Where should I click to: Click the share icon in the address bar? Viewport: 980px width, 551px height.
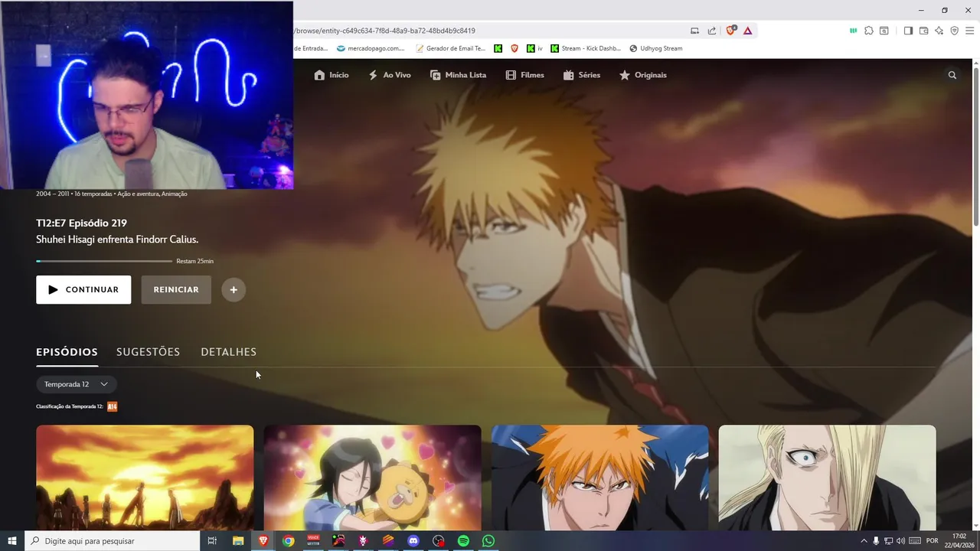coord(712,31)
